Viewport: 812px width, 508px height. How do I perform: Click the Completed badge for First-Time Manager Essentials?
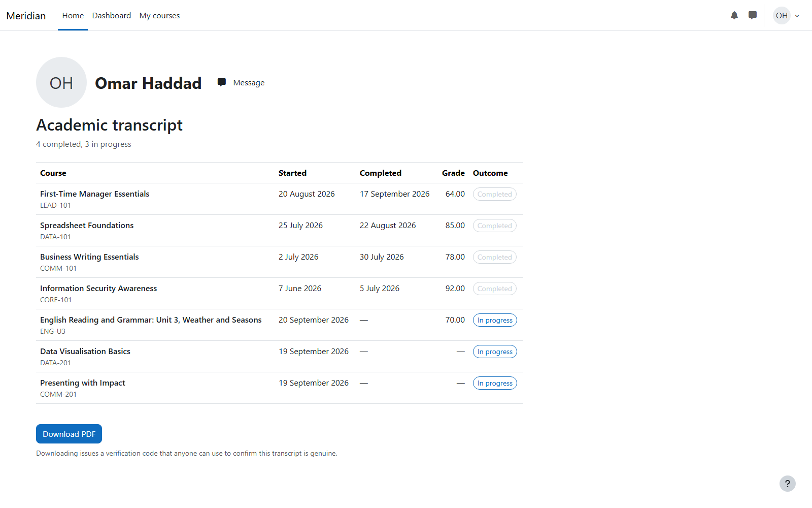pyautogui.click(x=495, y=194)
